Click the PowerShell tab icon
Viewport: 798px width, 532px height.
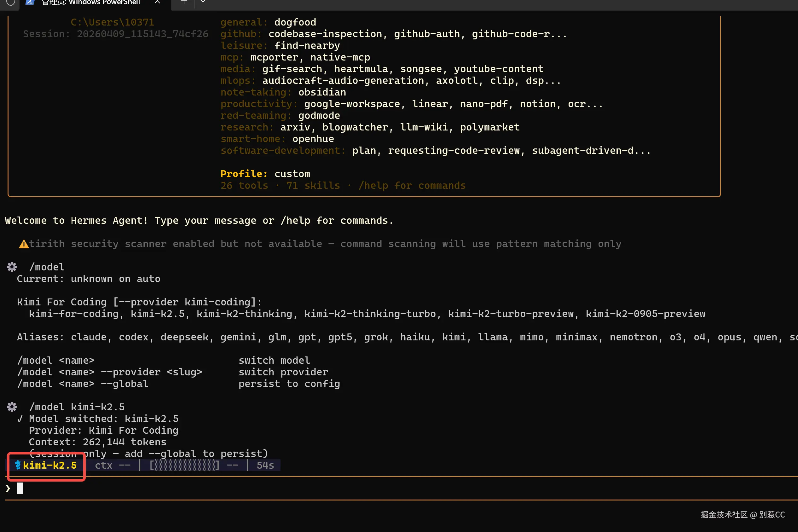(x=30, y=3)
